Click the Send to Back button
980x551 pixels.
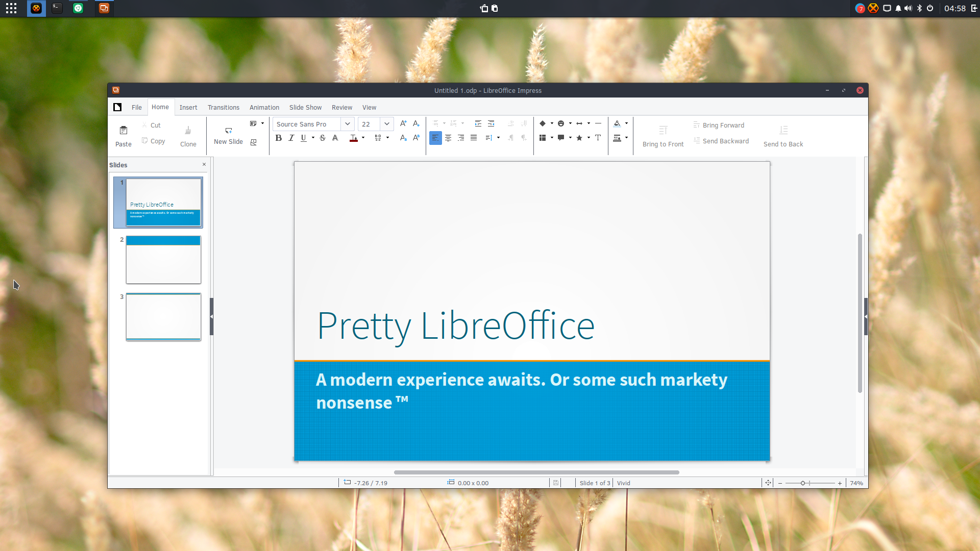pos(783,136)
